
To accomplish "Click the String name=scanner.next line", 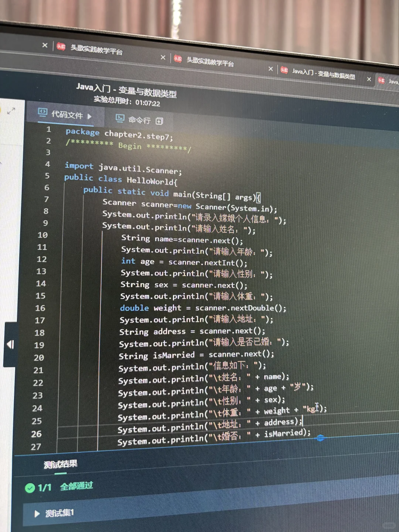I will click(x=182, y=239).
